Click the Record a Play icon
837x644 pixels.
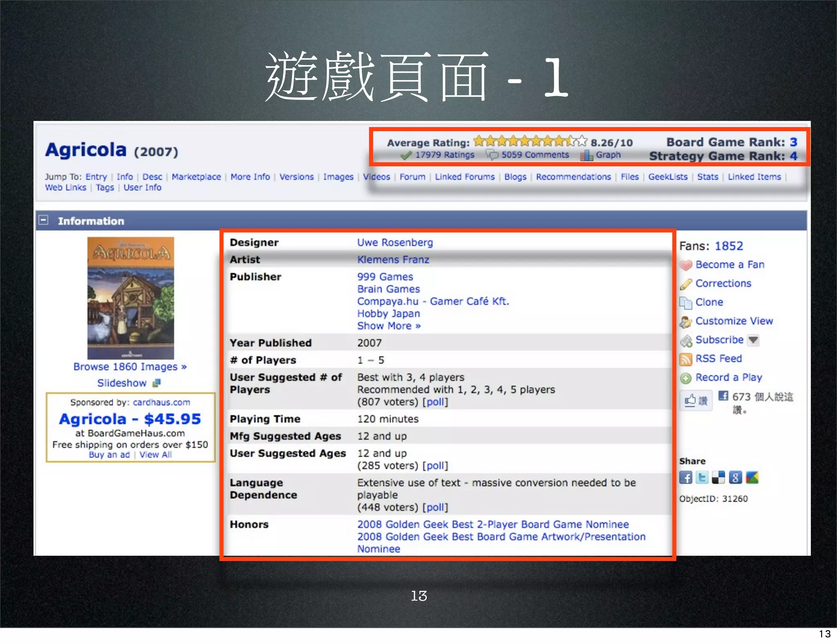(x=686, y=378)
